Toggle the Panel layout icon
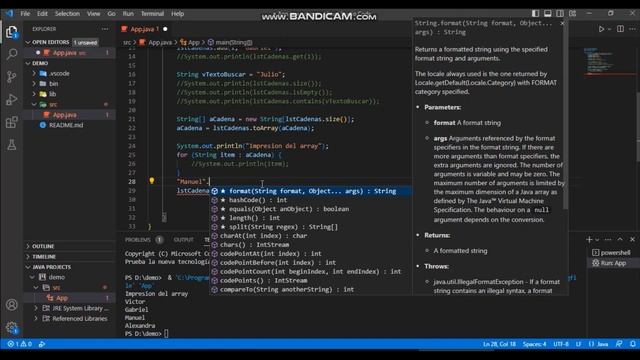 coord(548,13)
